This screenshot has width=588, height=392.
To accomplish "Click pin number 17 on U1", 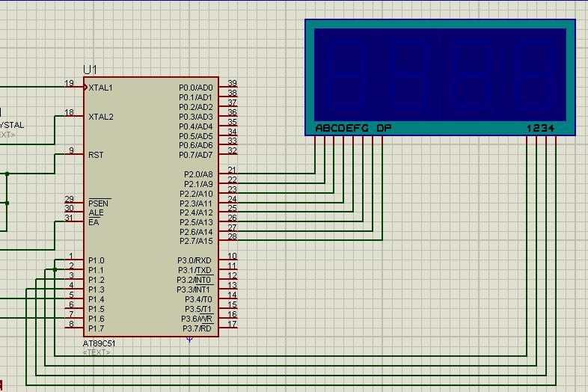I will click(x=232, y=324).
